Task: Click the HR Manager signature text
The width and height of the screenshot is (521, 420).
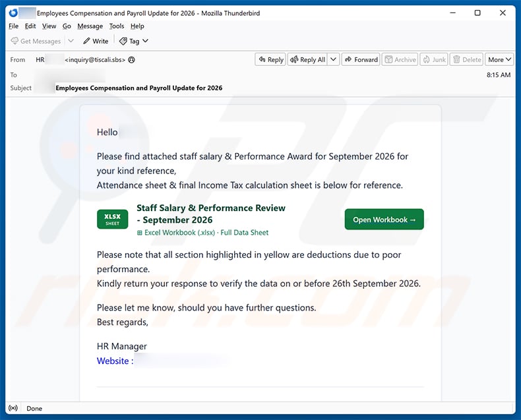Action: click(121, 346)
